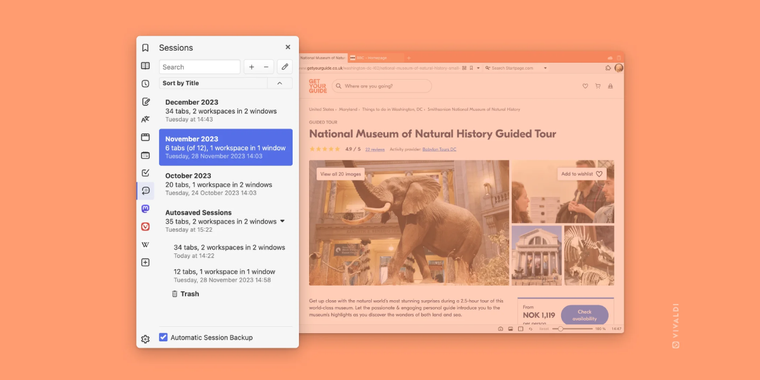This screenshot has height=380, width=760.
Task: Open the Tasks panel checkmark icon
Action: tap(145, 173)
